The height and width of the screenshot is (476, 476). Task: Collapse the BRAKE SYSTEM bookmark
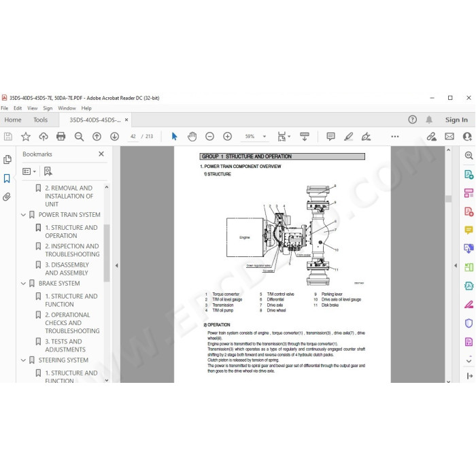[23, 284]
